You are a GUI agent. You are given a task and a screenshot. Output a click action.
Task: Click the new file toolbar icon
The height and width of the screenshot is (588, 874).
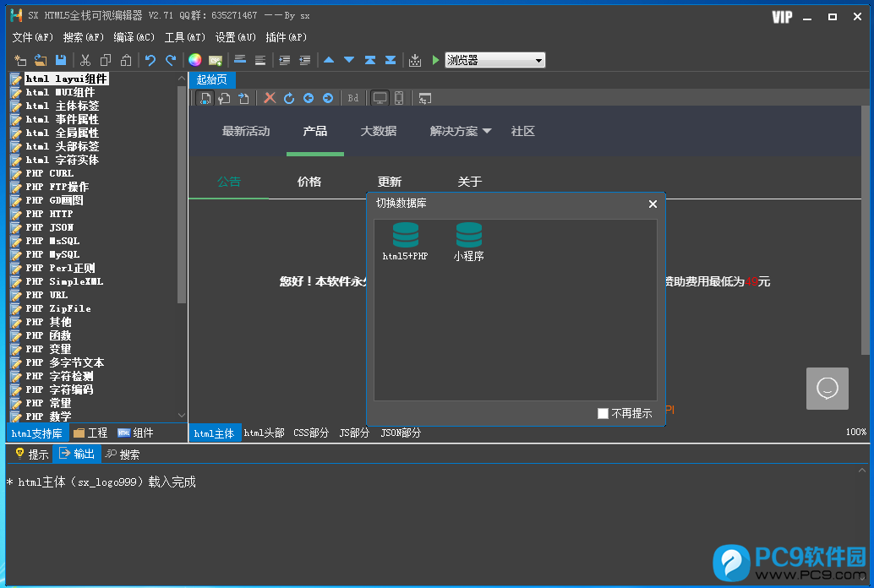(x=20, y=60)
